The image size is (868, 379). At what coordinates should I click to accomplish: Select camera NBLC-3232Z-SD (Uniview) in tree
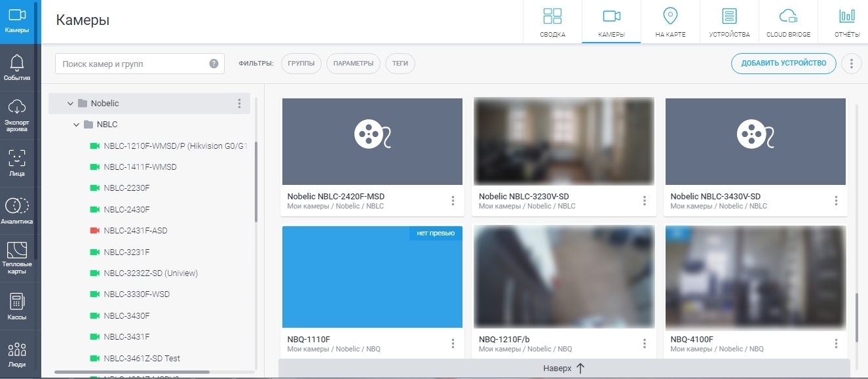(143, 273)
